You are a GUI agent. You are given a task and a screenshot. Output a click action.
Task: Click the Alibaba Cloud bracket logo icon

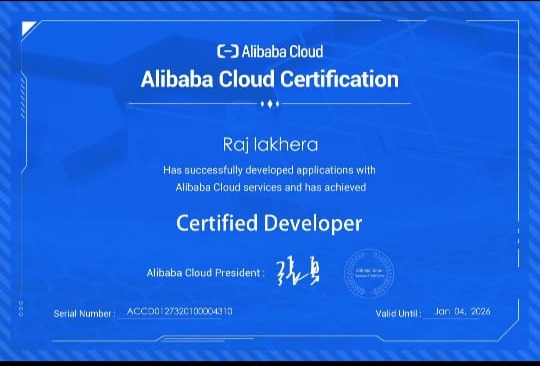coord(228,51)
